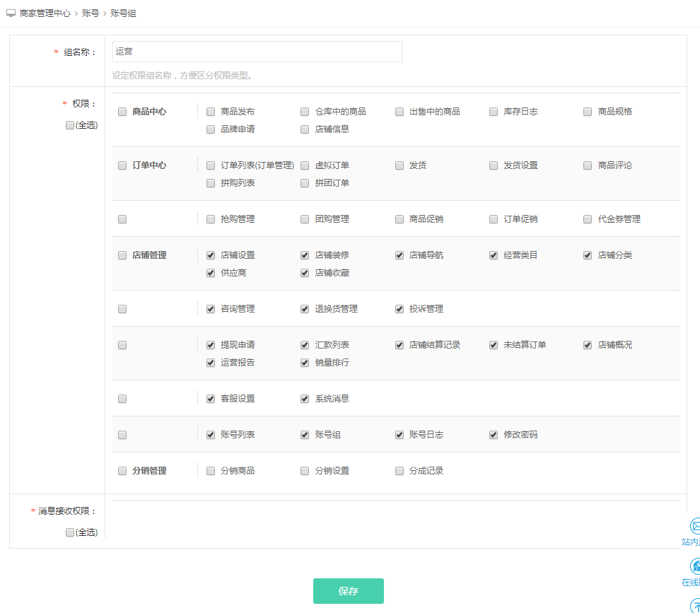Toggle the 全选 checkbox under 权限
The image size is (700, 613).
click(70, 125)
